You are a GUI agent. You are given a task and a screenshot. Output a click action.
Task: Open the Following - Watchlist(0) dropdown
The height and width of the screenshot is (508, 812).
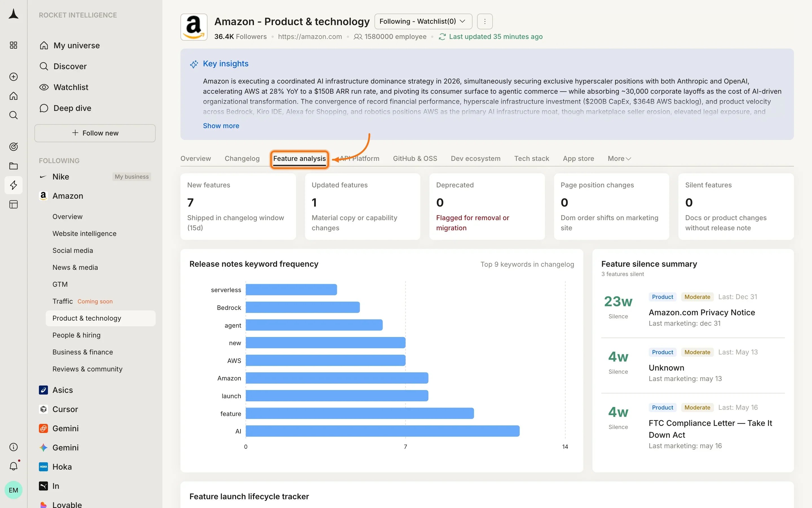423,21
